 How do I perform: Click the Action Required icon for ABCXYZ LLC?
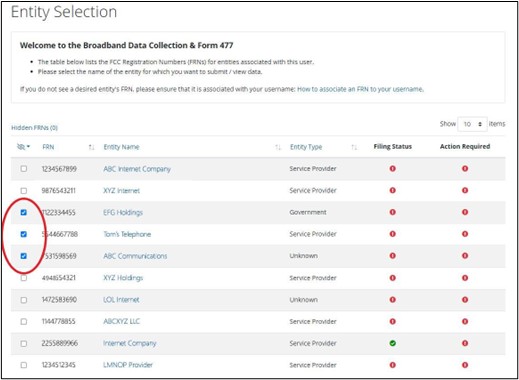click(x=465, y=322)
